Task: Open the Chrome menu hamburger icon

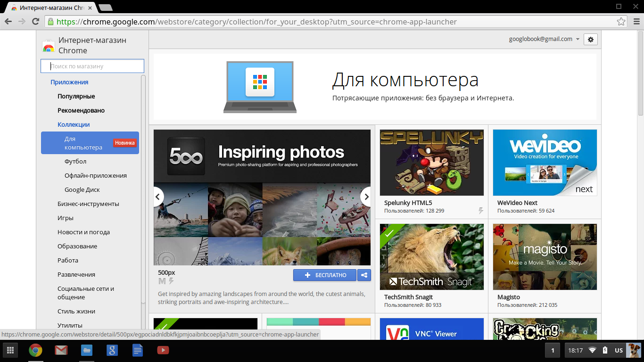Action: [x=636, y=22]
